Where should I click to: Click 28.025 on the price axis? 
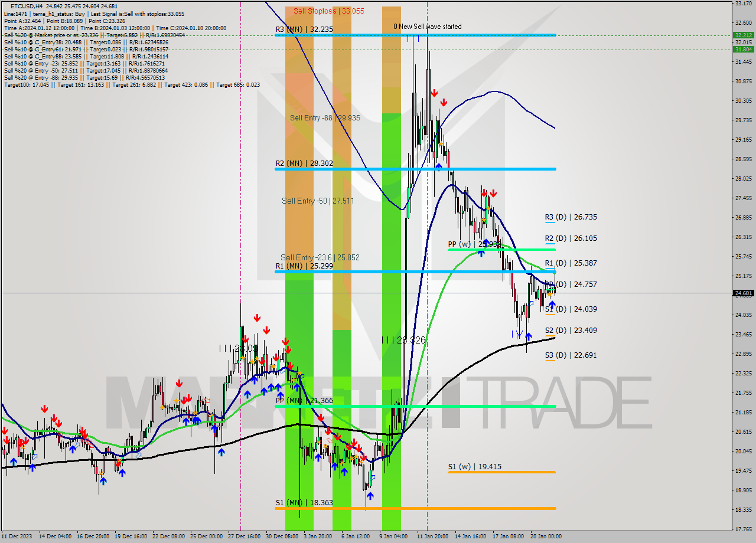pyautogui.click(x=743, y=178)
